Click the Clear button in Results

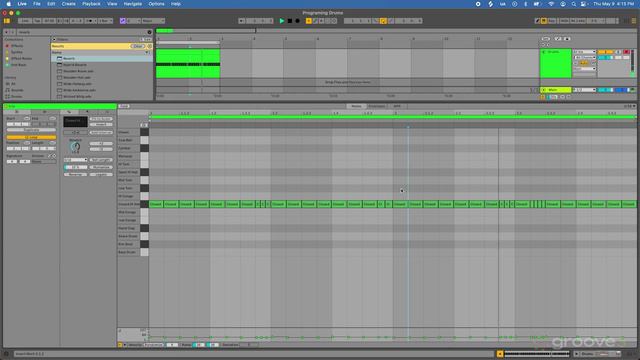[x=138, y=46]
